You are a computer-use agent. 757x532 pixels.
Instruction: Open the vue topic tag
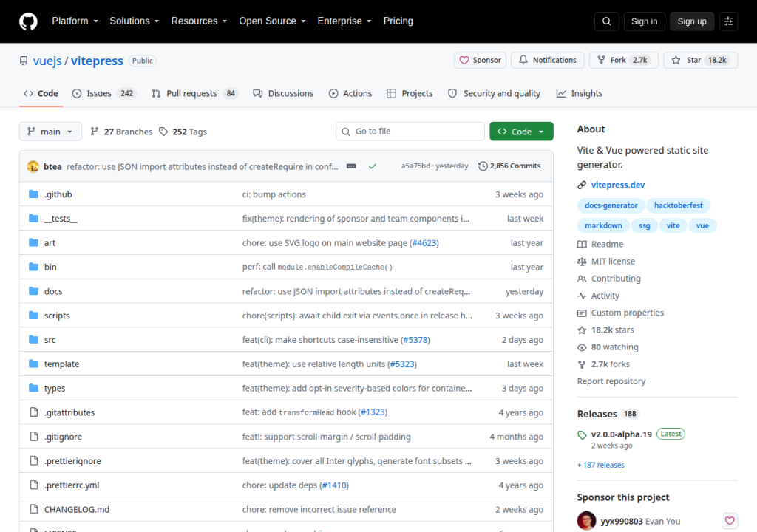(x=702, y=226)
